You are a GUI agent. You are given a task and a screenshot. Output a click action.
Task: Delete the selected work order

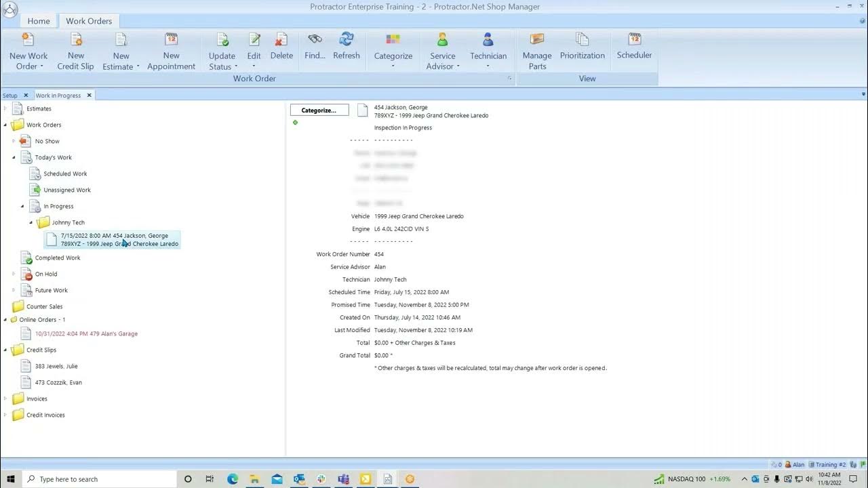[x=281, y=47]
